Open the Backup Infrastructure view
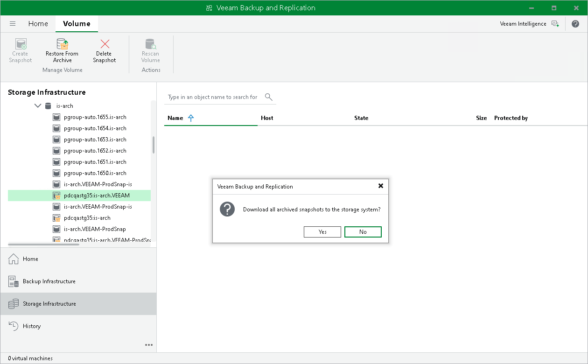This screenshot has width=588, height=364. pyautogui.click(x=49, y=281)
